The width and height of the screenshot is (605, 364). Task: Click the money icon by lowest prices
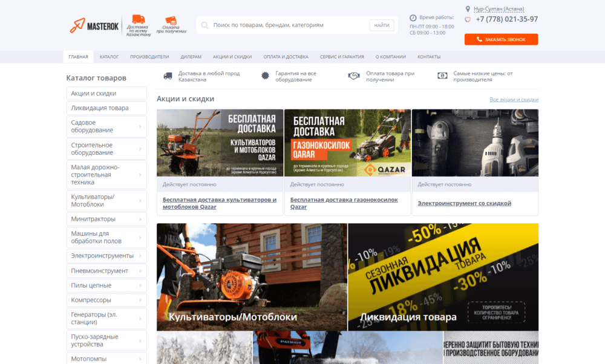pyautogui.click(x=442, y=76)
